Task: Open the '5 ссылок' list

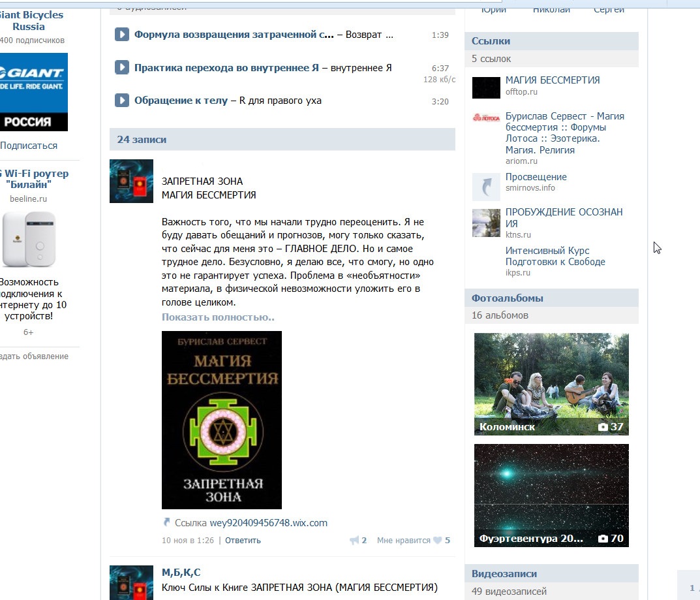Action: click(551, 59)
